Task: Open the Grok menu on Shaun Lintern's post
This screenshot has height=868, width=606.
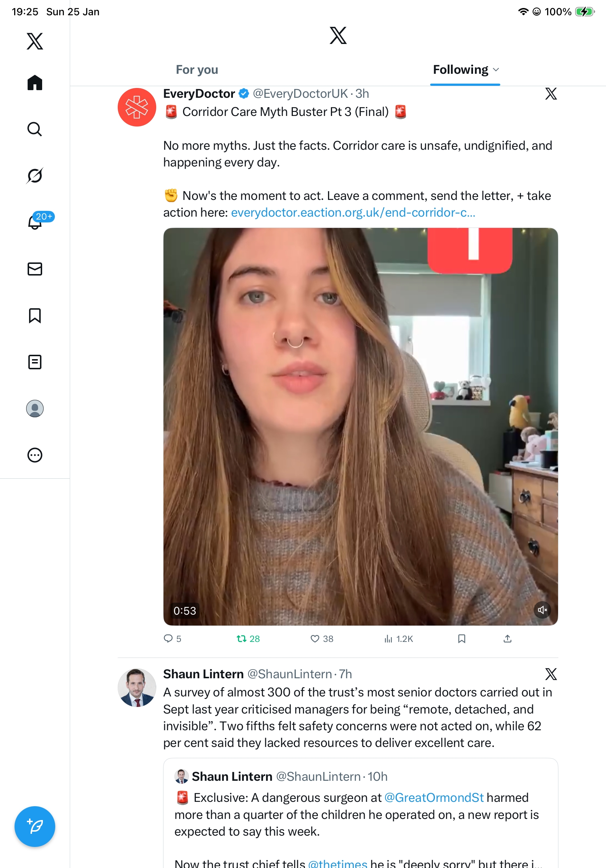Action: (551, 674)
